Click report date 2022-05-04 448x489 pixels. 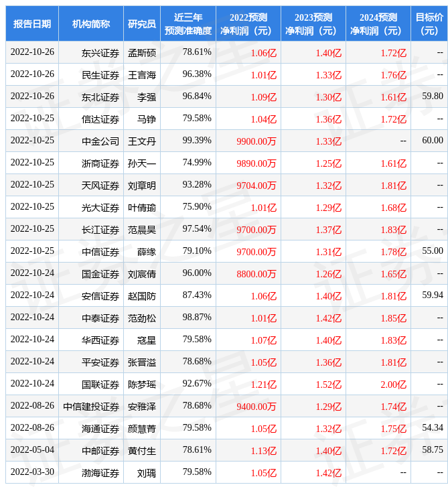[x=32, y=449]
